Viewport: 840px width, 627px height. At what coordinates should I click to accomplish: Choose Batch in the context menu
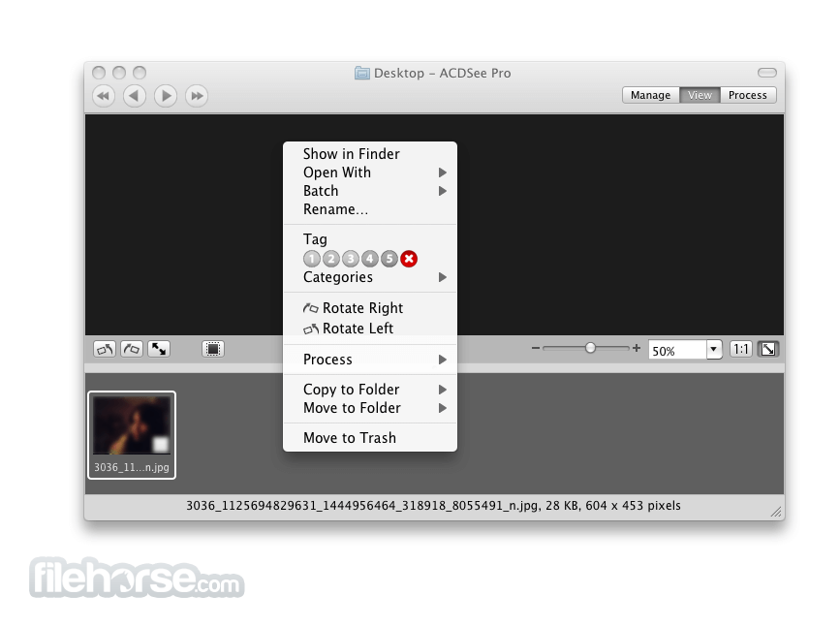tap(370, 191)
